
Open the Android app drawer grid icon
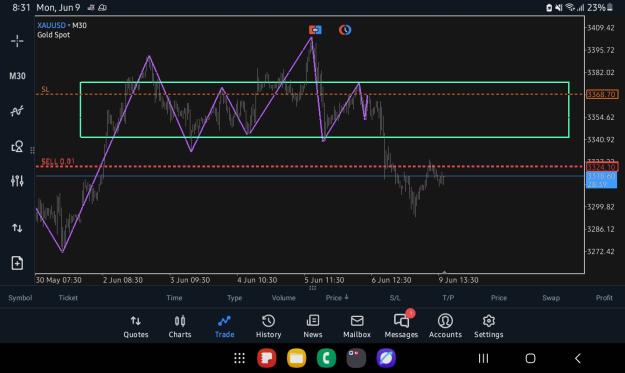240,358
